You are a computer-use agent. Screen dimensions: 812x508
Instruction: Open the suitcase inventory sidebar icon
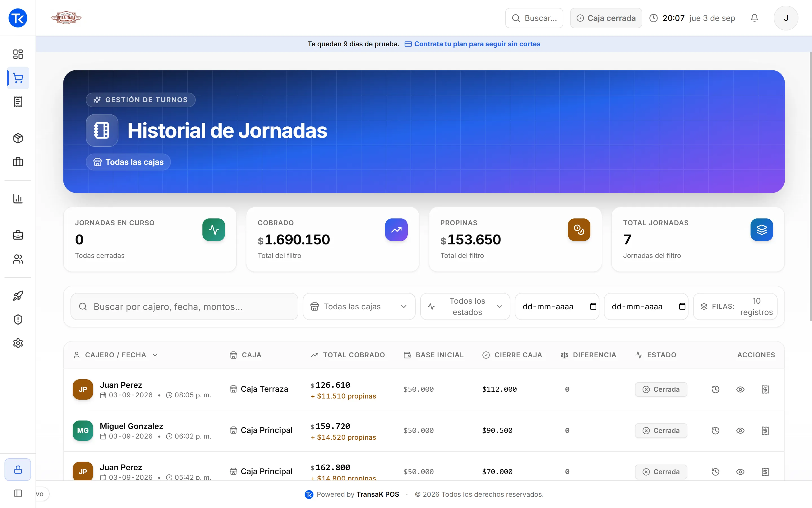click(x=18, y=162)
